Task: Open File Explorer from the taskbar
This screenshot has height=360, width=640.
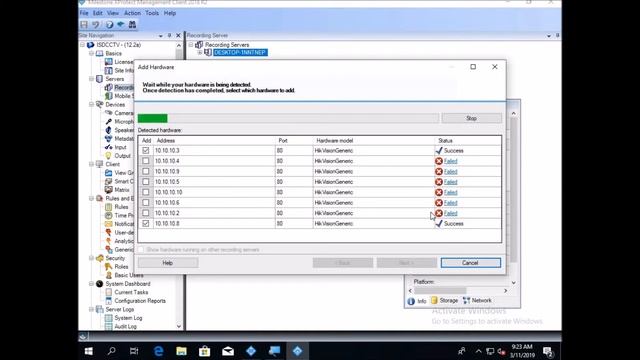Action: (x=182, y=351)
